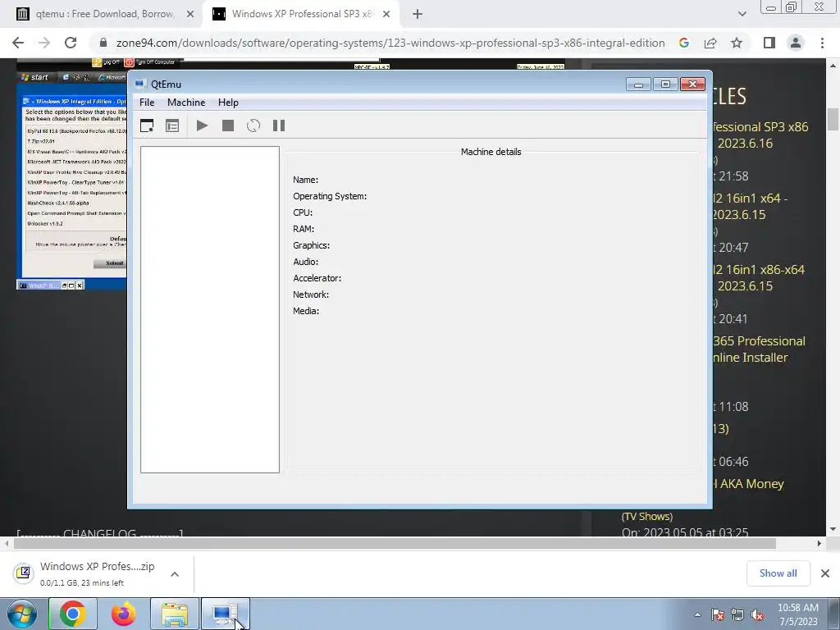The width and height of the screenshot is (840, 630).
Task: Click the Action Center flag tray icon
Action: 718,614
